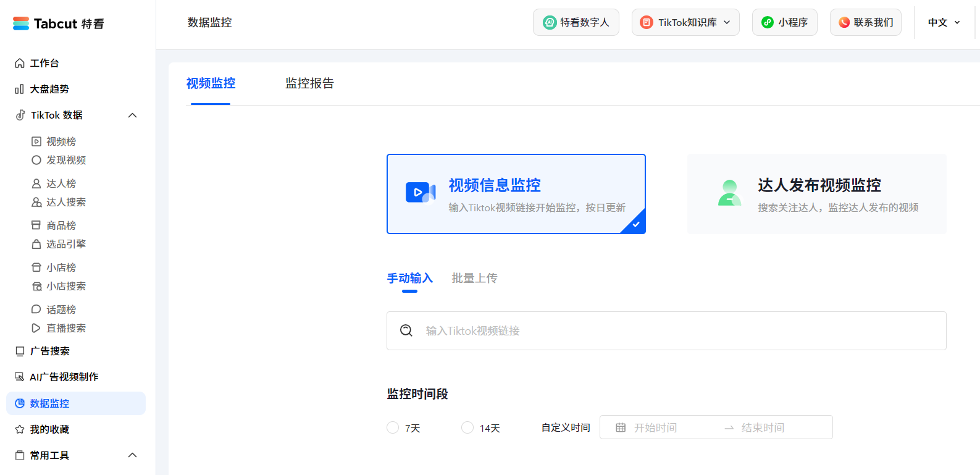Go to 直播搜索 page

[66, 328]
